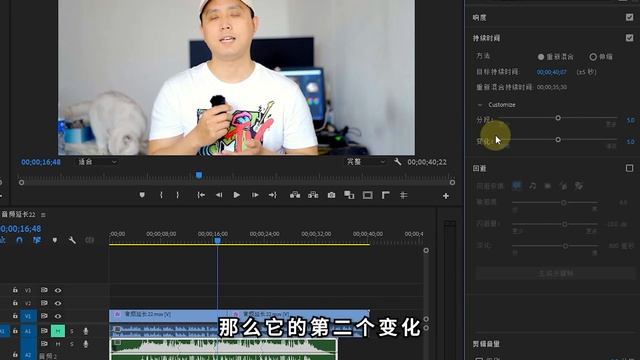Image resolution: width=640 pixels, height=360 pixels.
Task: Select the music note duck-against icon
Action: point(533,186)
